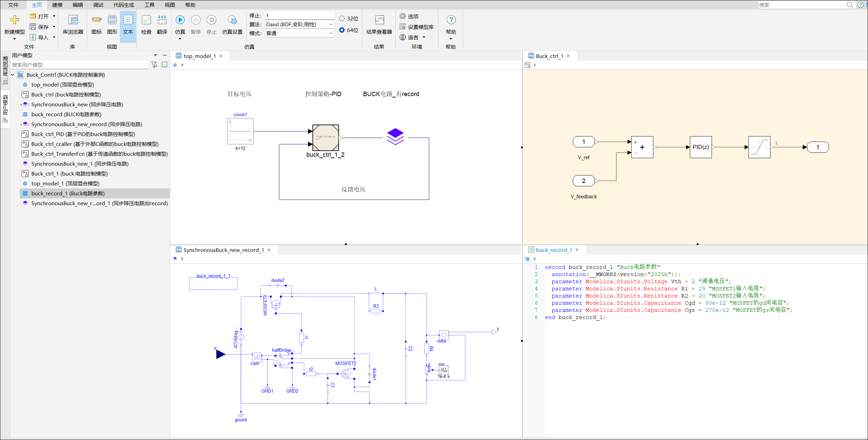Collapse the Buck_Contrl tree node

[13, 75]
